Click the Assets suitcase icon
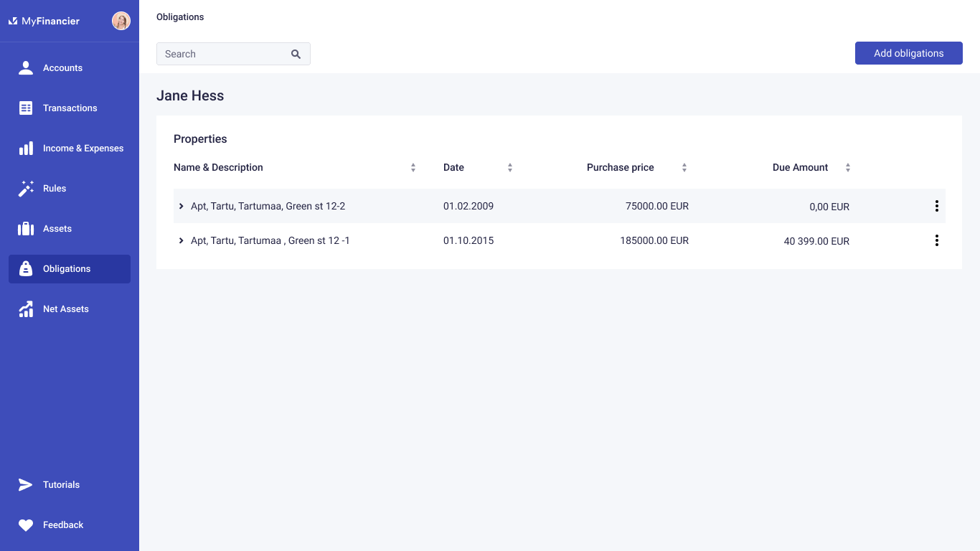 click(26, 229)
